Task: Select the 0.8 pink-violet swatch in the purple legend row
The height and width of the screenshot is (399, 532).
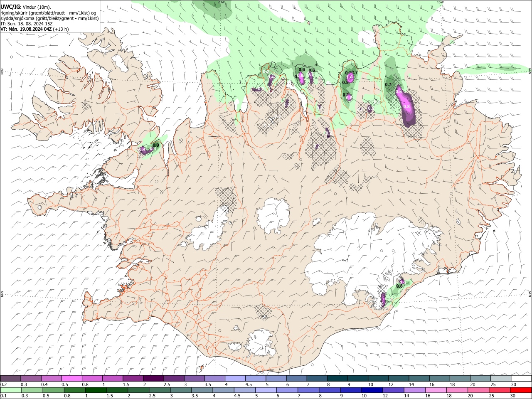Action: click(92, 379)
